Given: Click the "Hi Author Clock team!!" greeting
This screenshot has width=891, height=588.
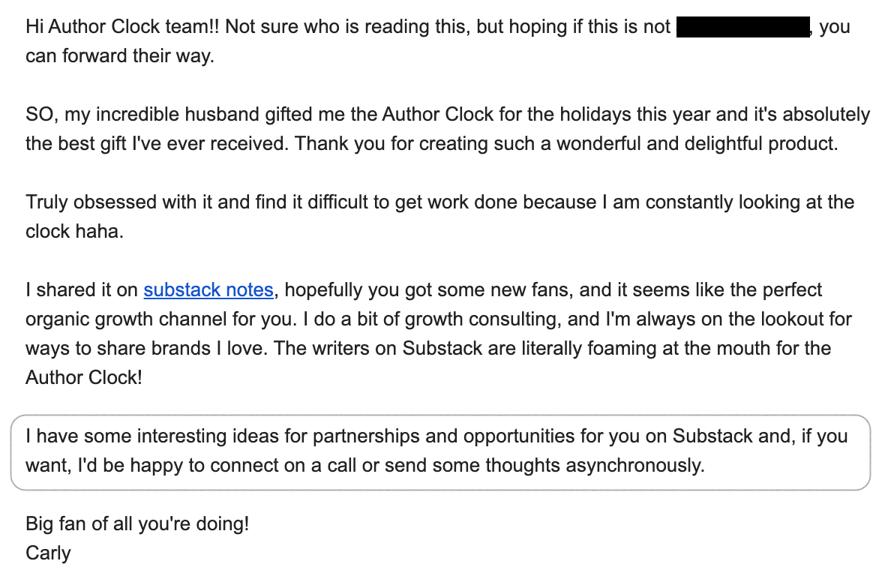Looking at the screenshot, I should [x=122, y=27].
